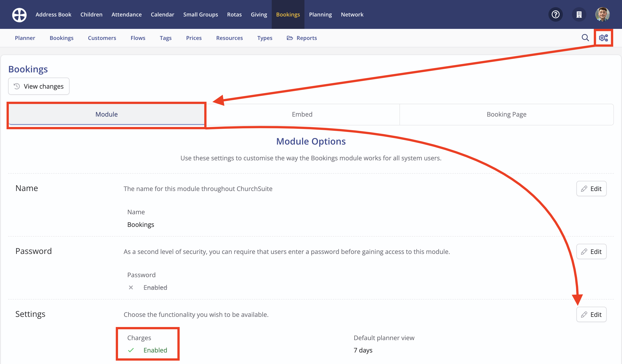Image resolution: width=622 pixels, height=364 pixels.
Task: Click the building site icon
Action: 579,15
